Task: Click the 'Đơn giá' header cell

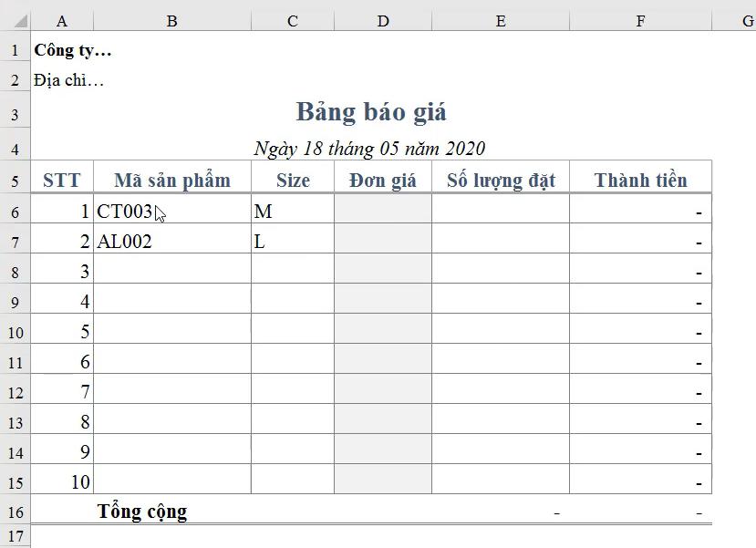Action: point(381,179)
